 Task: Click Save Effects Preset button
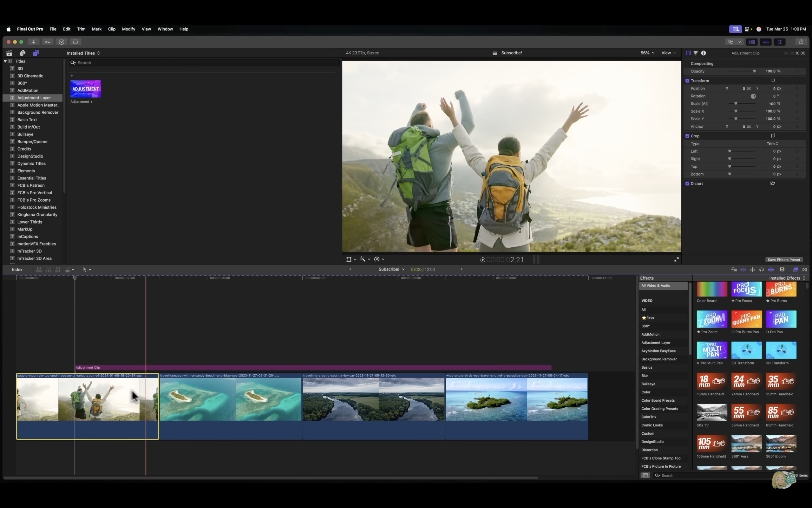784,260
